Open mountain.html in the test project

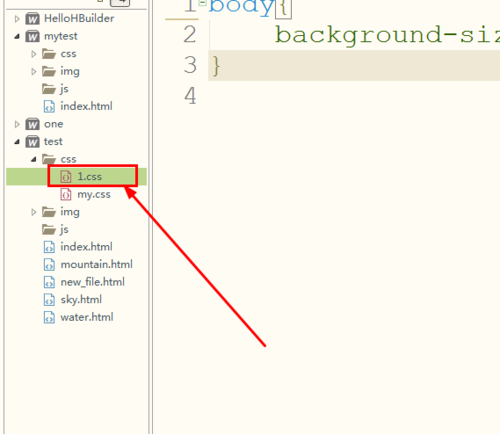click(97, 264)
